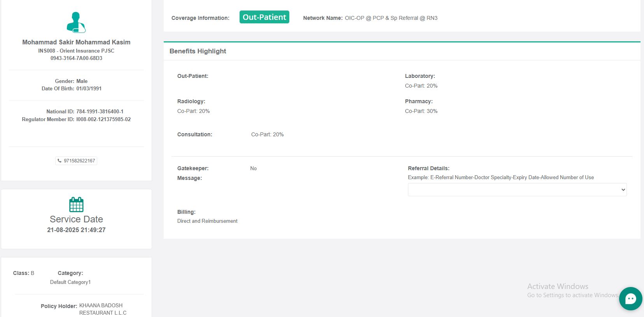Screen dimensions: 644x317
Task: Click the patient avatar icon
Action: [x=76, y=22]
